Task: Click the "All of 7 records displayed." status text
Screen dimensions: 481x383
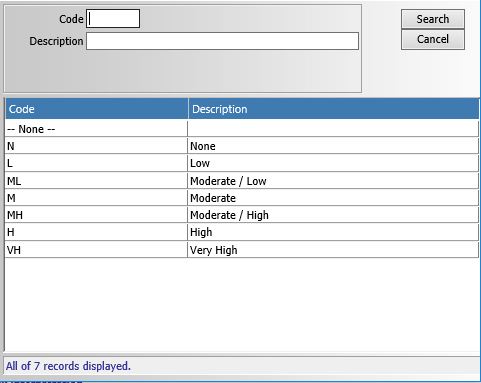Action: point(68,366)
